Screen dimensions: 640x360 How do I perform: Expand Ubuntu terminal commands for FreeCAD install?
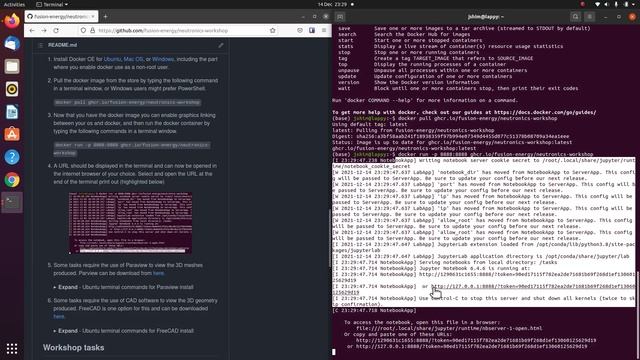(123, 331)
